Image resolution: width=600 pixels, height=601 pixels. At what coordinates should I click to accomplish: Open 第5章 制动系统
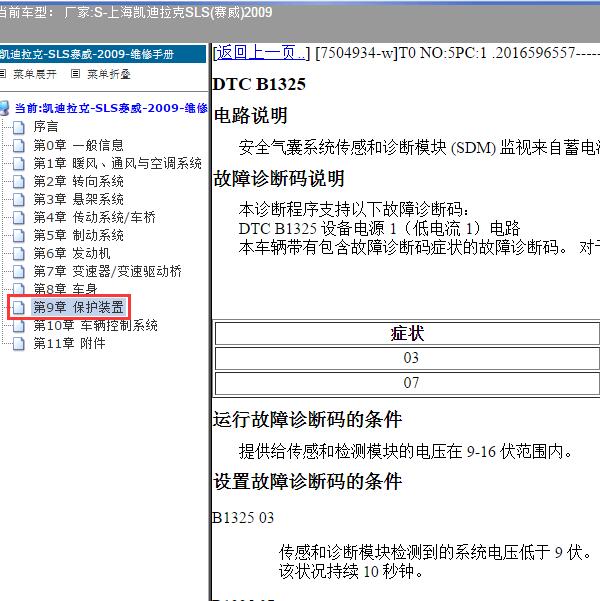tap(78, 235)
